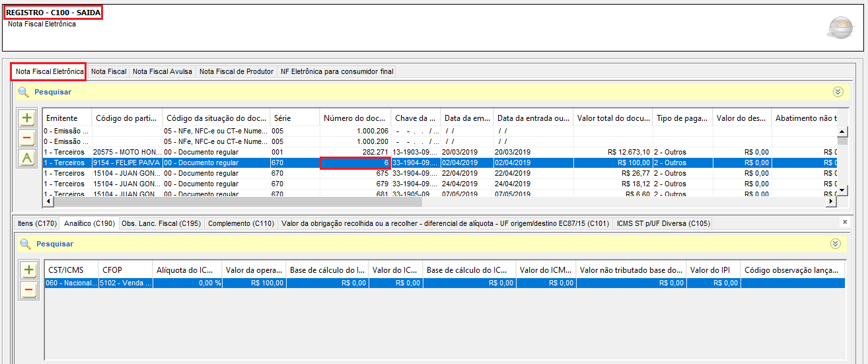Click the magnifier icon in the lower Pesquisar bar
Viewport: 868px width, 364px height.
click(26, 244)
